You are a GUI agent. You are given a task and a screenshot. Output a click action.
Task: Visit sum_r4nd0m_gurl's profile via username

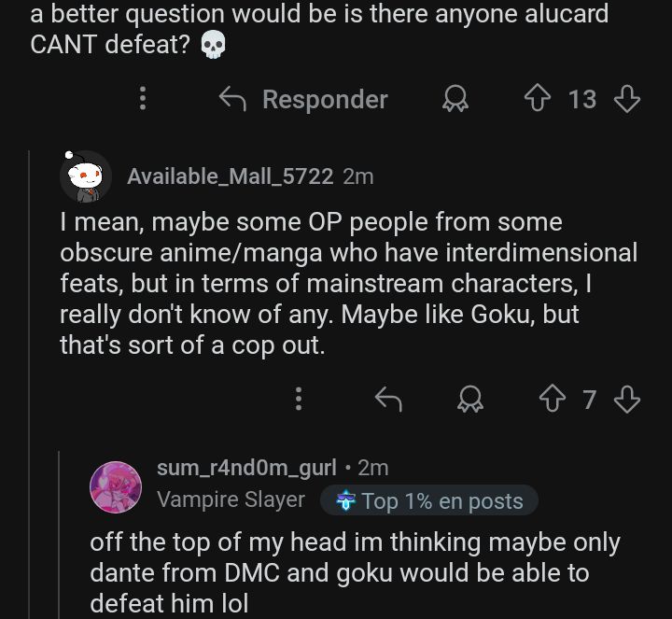coord(246,468)
